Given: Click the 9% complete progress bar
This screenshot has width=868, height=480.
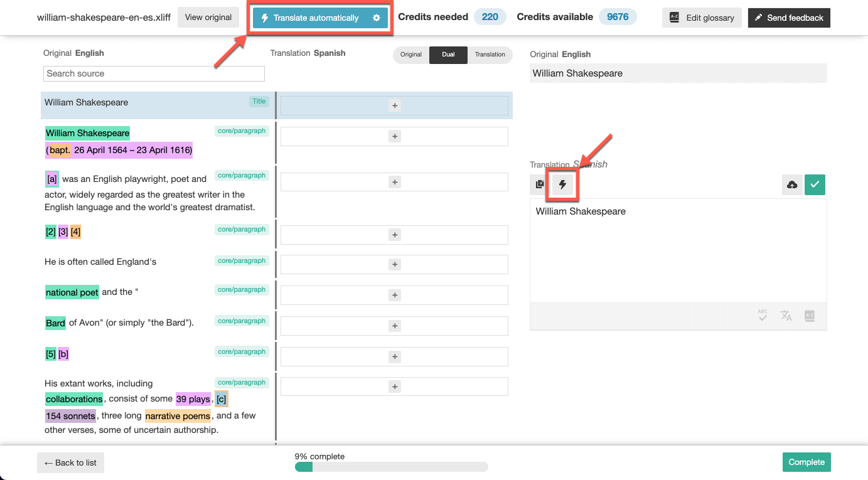Looking at the screenshot, I should click(391, 467).
